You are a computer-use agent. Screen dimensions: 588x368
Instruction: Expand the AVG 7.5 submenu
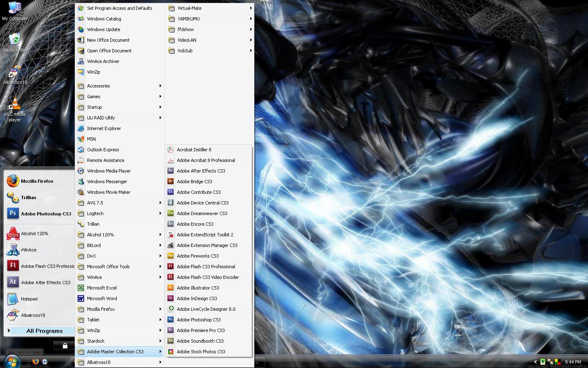tap(120, 203)
